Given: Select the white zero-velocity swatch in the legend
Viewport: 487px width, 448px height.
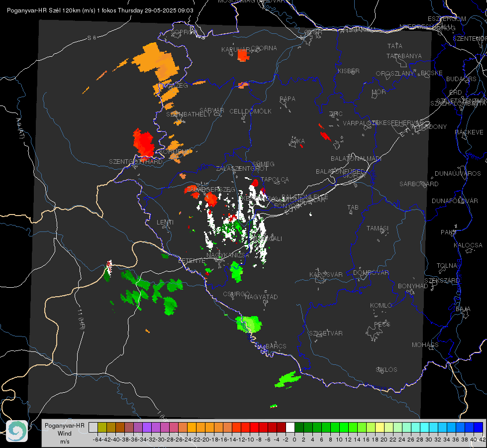Looking at the screenshot, I should point(290,427).
